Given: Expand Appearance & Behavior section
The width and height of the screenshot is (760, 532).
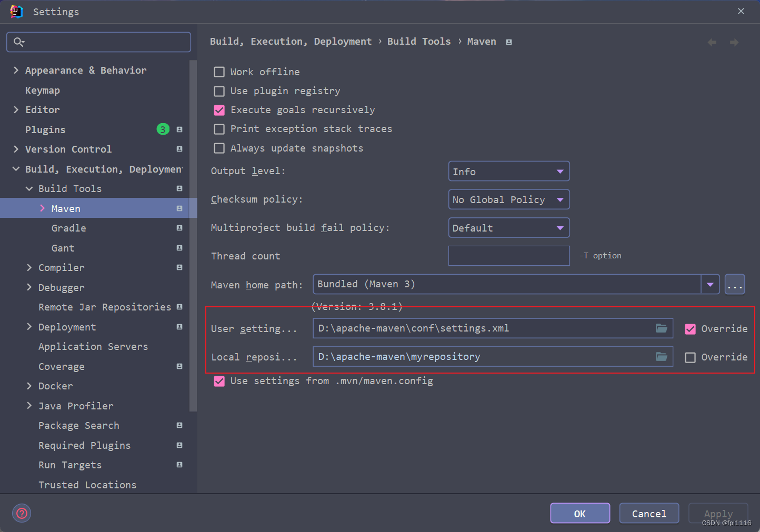Looking at the screenshot, I should click(16, 70).
